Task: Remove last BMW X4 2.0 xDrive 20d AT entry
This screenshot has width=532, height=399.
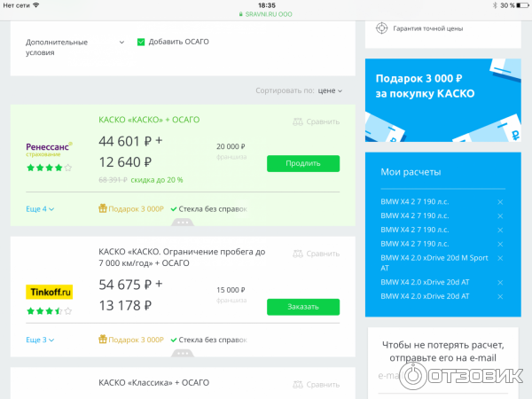Action: (x=500, y=295)
